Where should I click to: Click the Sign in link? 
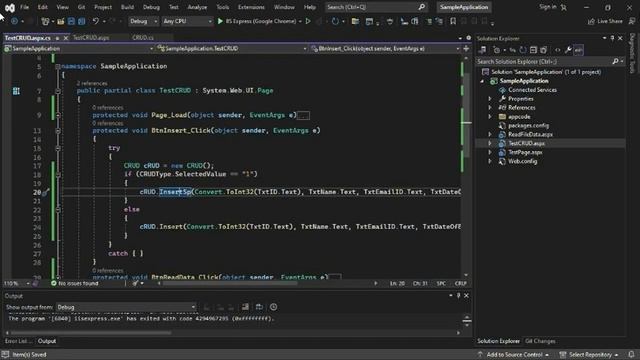tap(547, 7)
